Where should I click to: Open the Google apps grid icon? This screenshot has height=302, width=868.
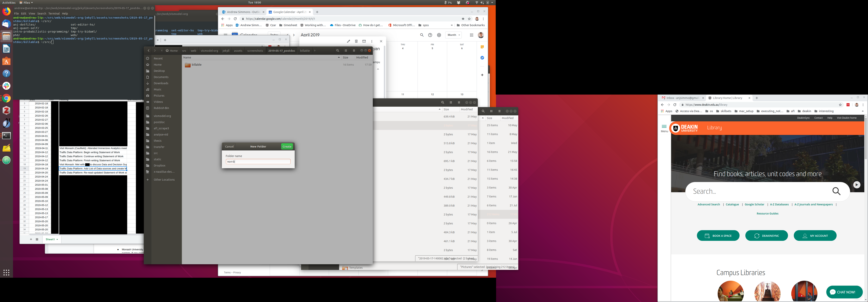[471, 35]
